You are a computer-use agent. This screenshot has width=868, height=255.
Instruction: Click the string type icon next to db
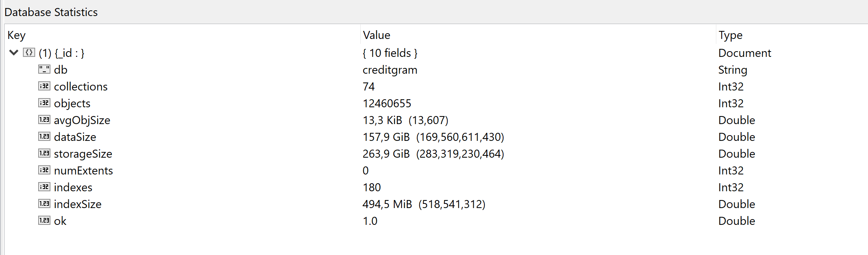tap(44, 69)
